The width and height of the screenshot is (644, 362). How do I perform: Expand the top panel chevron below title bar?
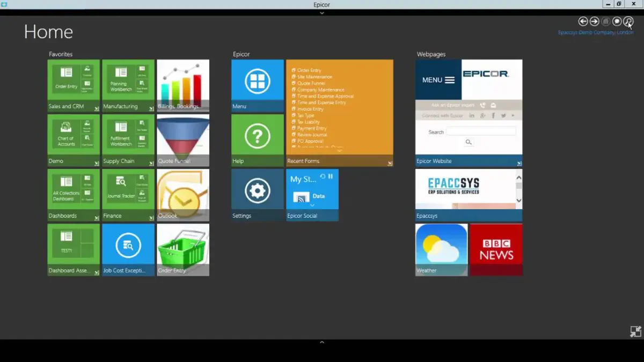click(x=322, y=12)
